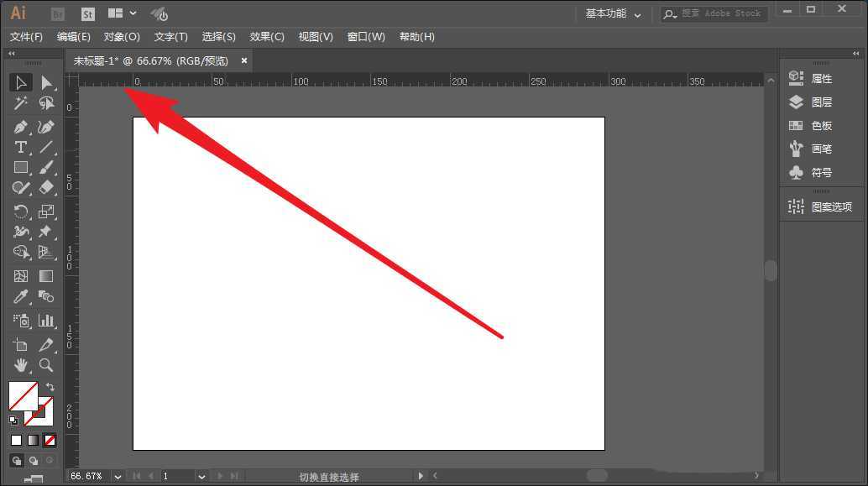
Task: Open the 画笔 Brushes panel
Action: coord(819,149)
